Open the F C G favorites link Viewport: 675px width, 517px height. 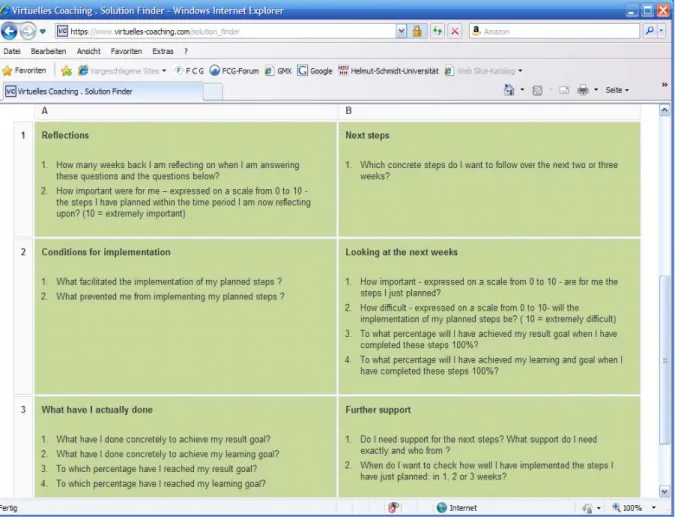tap(189, 71)
